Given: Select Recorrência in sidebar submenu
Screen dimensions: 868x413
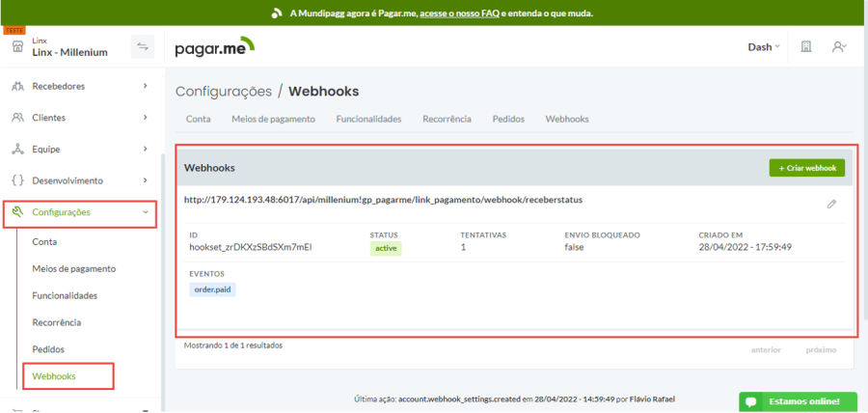Looking at the screenshot, I should [x=57, y=322].
